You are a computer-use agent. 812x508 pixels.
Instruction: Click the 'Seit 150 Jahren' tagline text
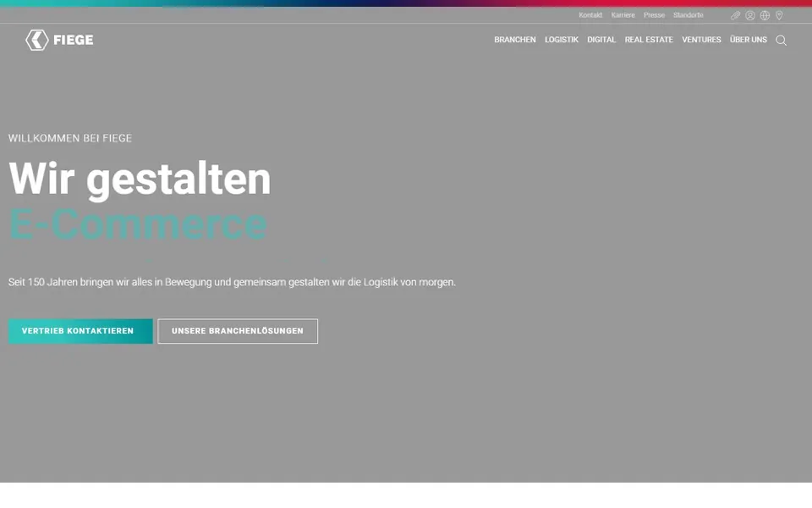coord(232,283)
